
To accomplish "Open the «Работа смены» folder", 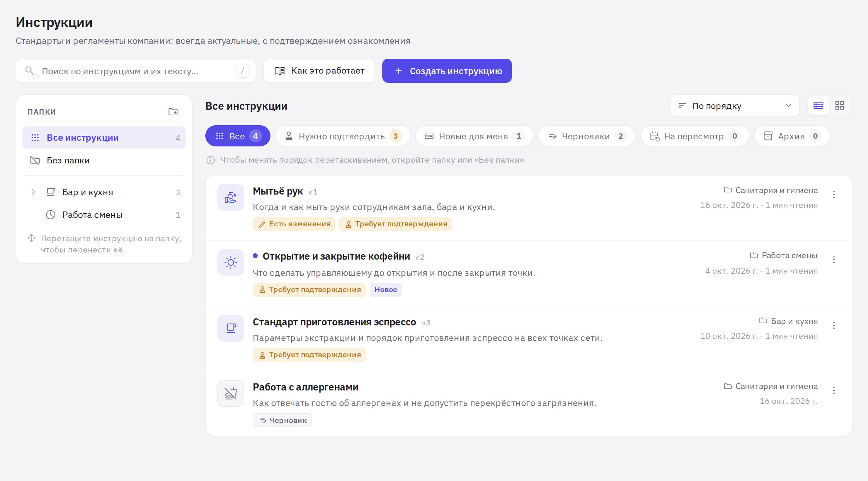I will (x=104, y=215).
